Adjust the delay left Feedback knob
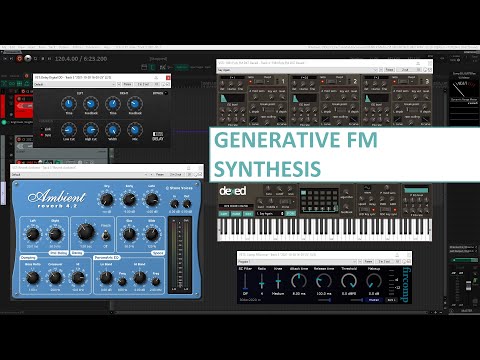Screen dimensions: 480x360 click(91, 104)
